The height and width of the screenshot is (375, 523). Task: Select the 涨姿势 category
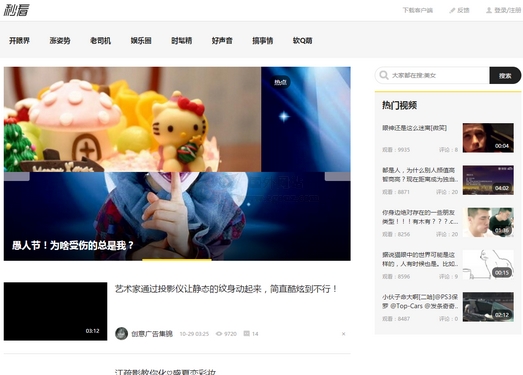pyautogui.click(x=60, y=41)
